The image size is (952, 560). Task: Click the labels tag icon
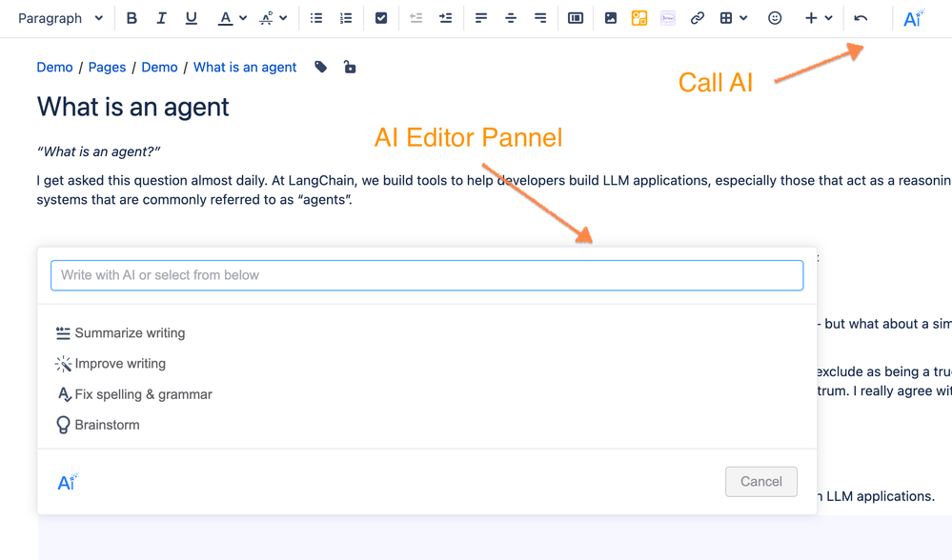320,67
